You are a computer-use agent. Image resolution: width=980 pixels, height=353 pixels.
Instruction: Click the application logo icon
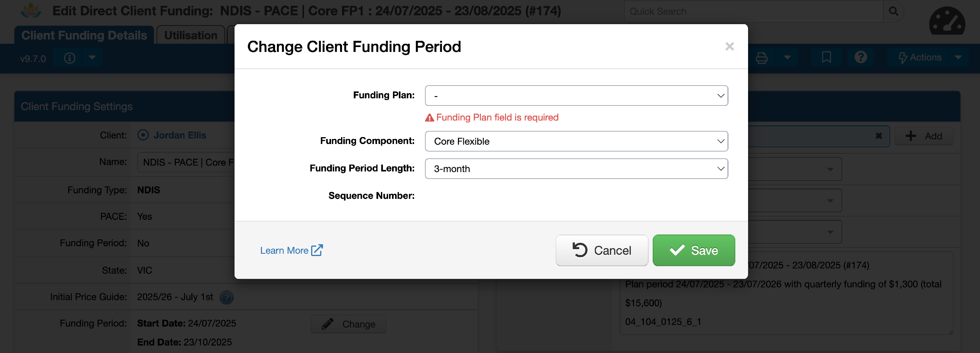pyautogui.click(x=30, y=11)
